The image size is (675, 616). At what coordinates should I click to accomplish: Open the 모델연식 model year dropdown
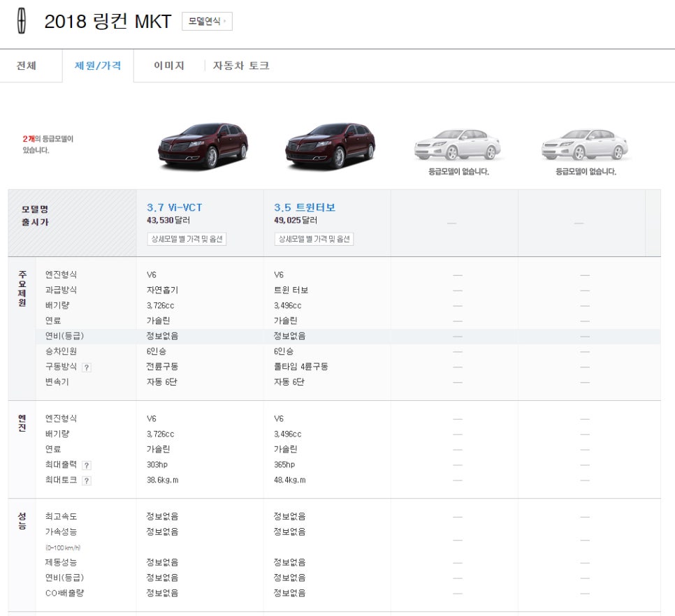(207, 21)
